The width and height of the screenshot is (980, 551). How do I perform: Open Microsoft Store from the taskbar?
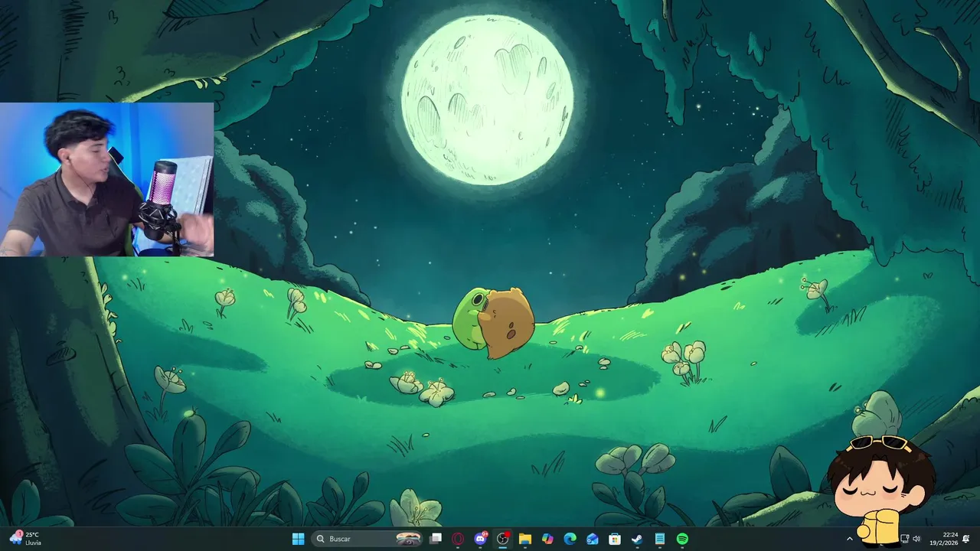pyautogui.click(x=614, y=539)
